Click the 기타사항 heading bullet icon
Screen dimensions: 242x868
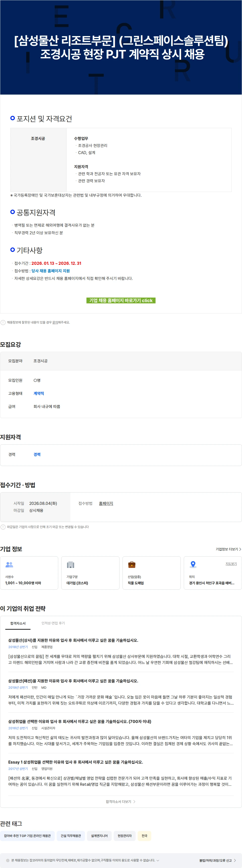[12, 249]
